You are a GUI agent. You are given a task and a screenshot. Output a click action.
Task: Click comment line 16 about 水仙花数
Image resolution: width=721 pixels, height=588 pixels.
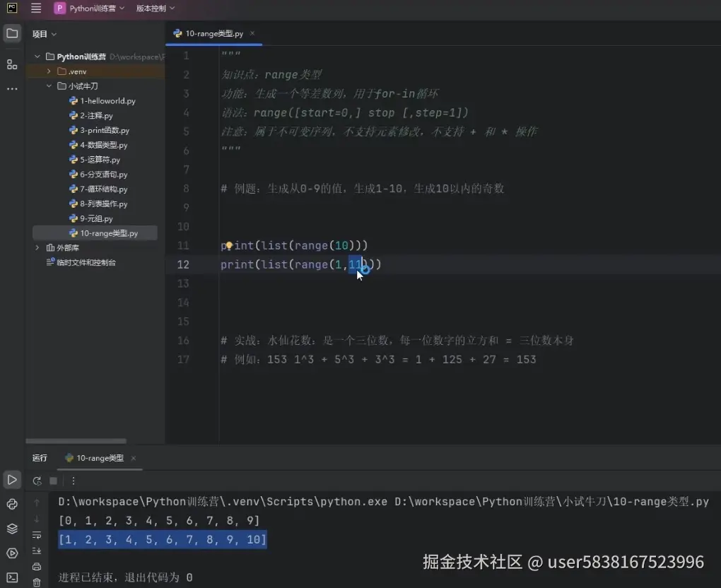coord(397,341)
